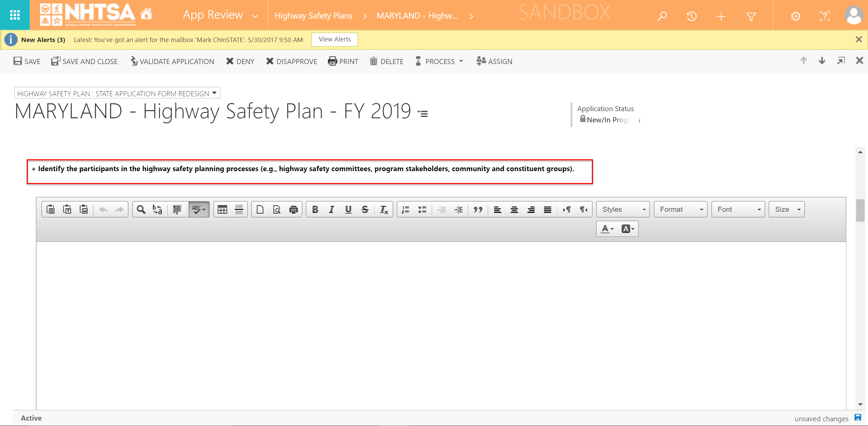
Task: Click the View Alerts button
Action: (x=335, y=39)
